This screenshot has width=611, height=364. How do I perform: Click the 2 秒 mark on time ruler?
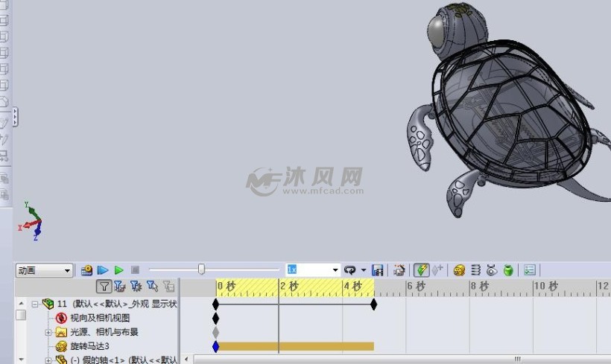pyautogui.click(x=289, y=287)
